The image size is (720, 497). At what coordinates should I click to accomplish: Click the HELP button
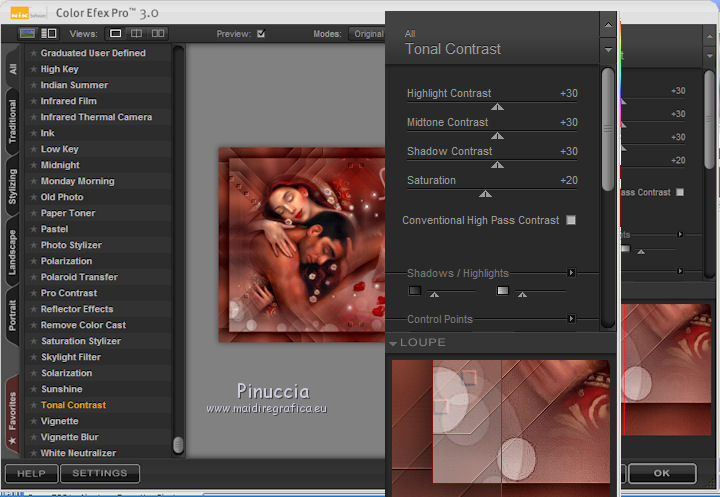click(x=31, y=473)
